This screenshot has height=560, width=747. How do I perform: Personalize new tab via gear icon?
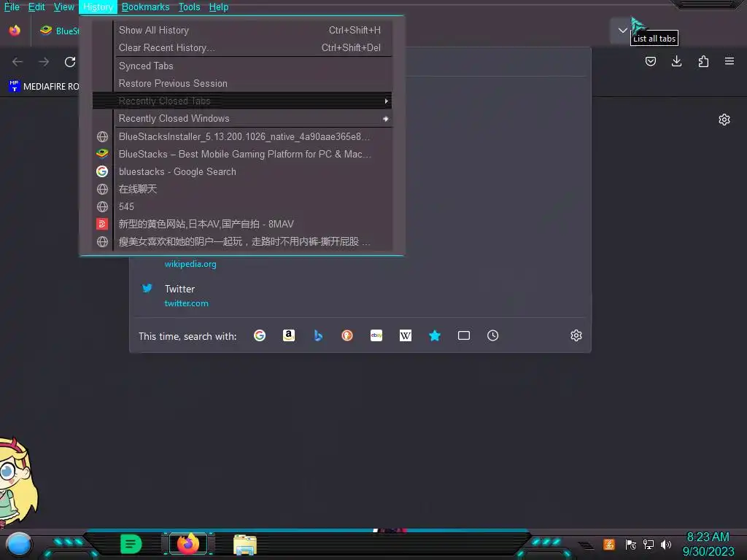724,120
